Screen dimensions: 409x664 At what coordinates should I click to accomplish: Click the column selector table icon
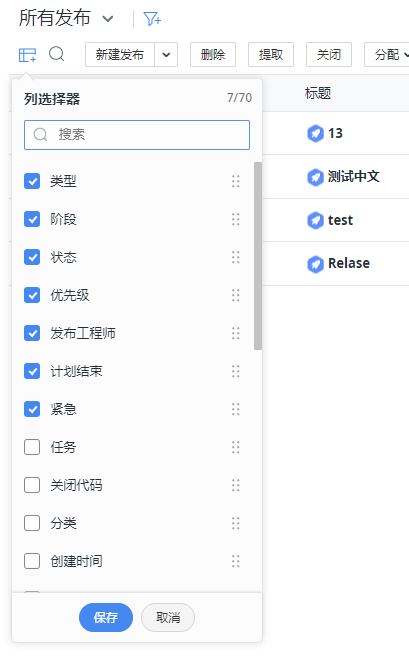28,55
